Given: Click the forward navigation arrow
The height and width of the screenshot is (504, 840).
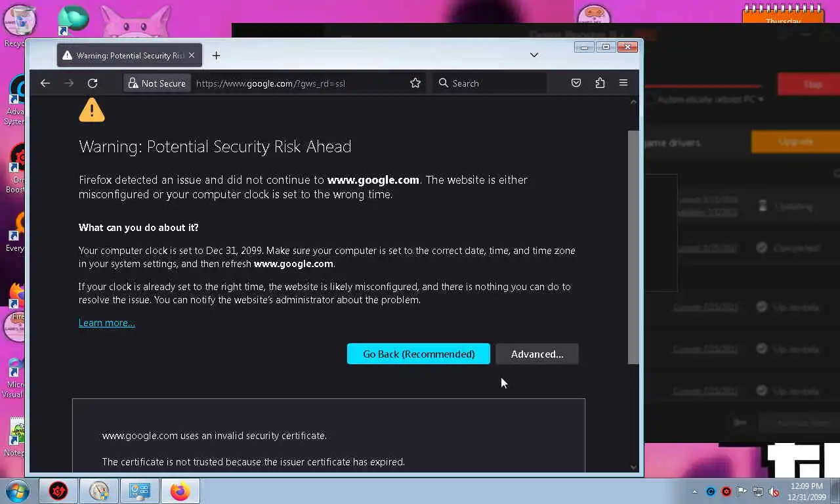Looking at the screenshot, I should coord(69,83).
